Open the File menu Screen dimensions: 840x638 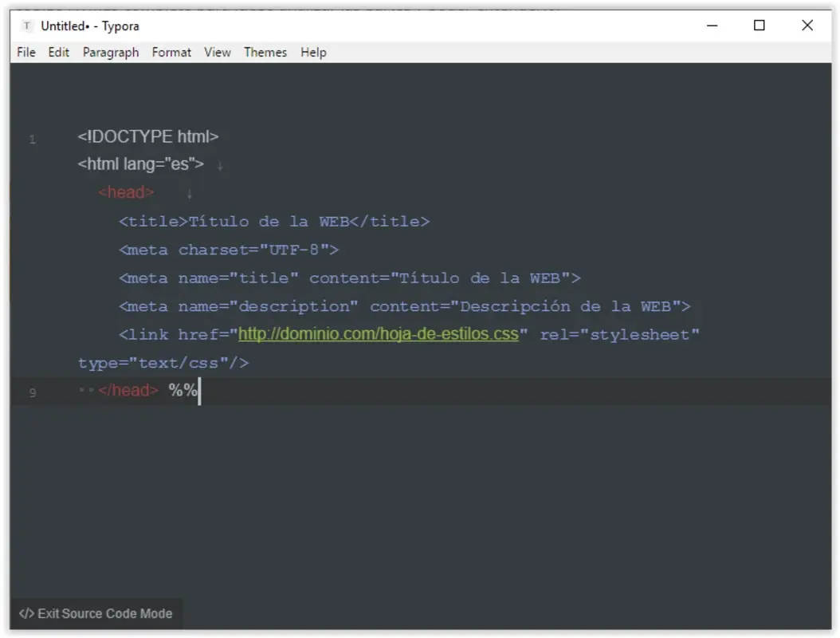click(x=26, y=52)
